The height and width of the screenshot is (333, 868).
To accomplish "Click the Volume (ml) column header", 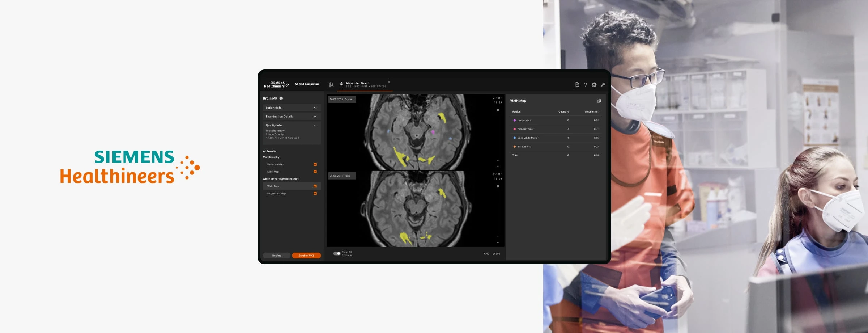I will click(x=592, y=112).
